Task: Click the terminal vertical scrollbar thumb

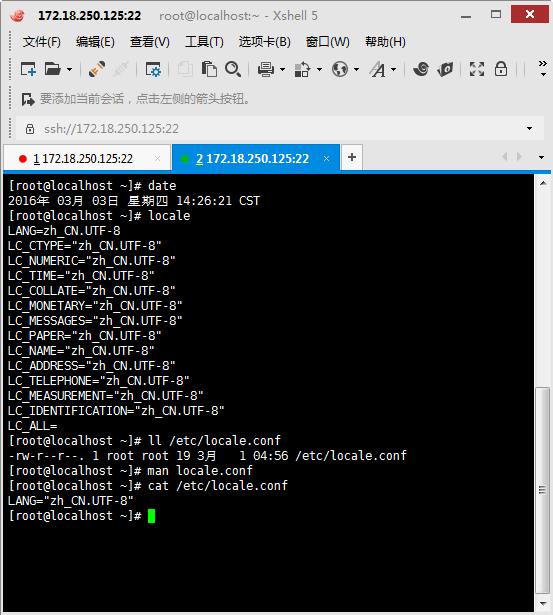Action: (543, 490)
